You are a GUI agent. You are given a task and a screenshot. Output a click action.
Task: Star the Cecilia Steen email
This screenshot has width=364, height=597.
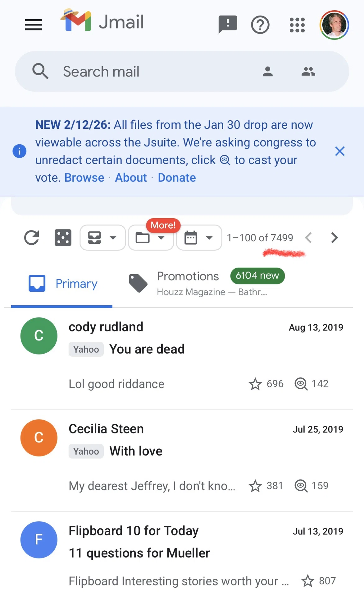(255, 486)
